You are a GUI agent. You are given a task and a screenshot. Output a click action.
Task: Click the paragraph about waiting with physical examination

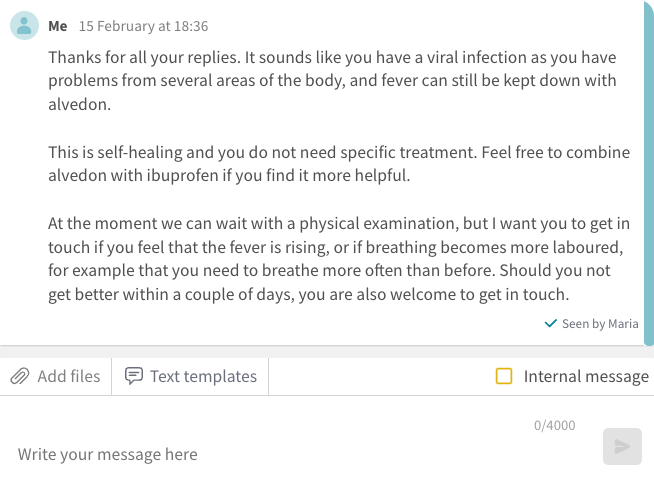coord(339,259)
